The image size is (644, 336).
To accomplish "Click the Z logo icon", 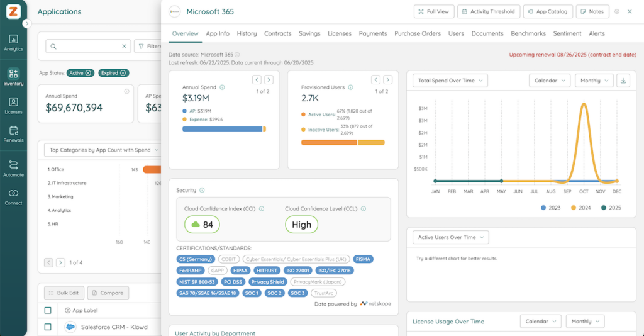I will [14, 11].
